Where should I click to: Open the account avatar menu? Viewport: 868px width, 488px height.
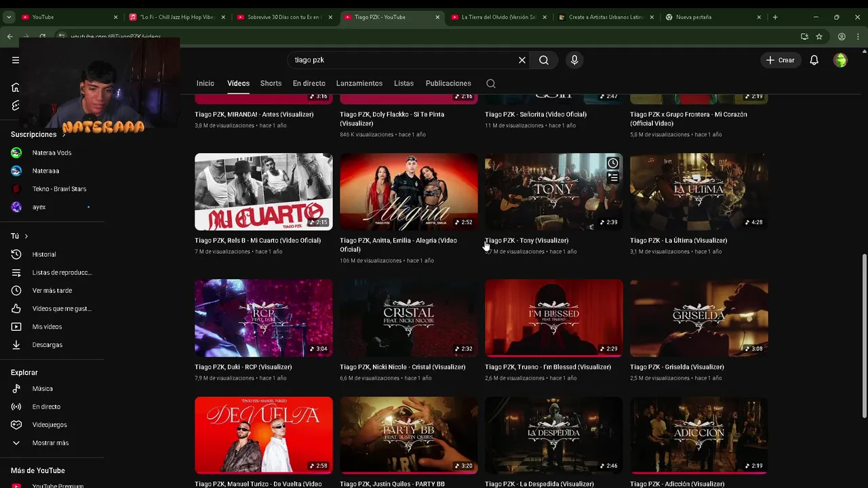point(840,60)
